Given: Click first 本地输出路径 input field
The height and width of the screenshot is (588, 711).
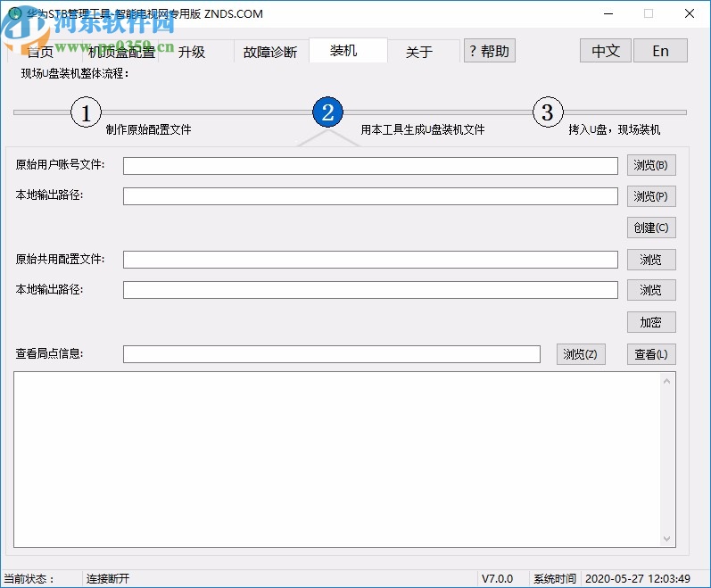Looking at the screenshot, I should 370,196.
